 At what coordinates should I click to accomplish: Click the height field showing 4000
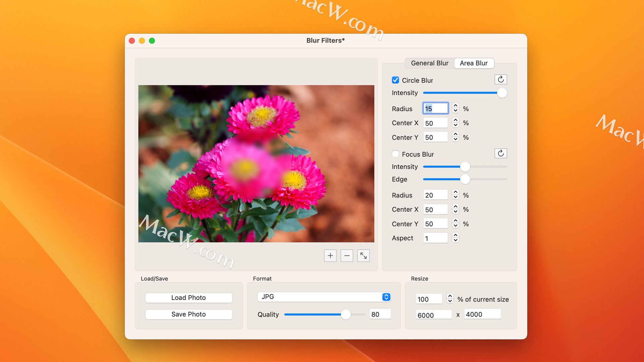tap(482, 314)
